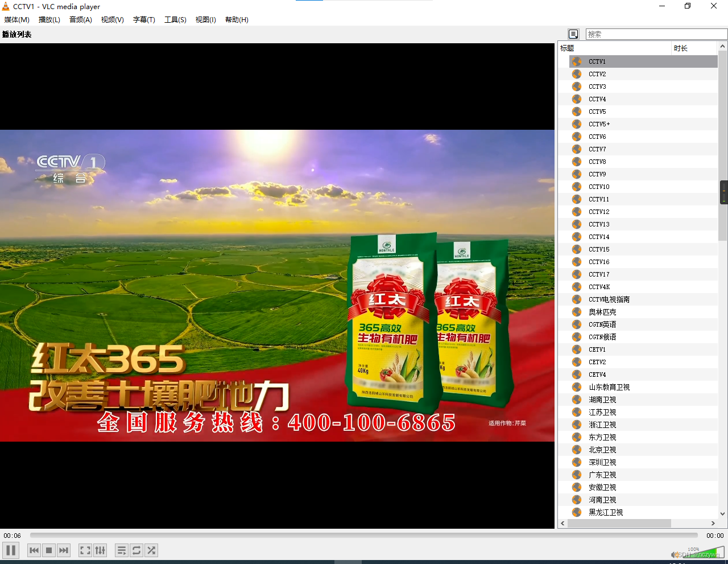Skip to next media in playlist

[x=64, y=550]
